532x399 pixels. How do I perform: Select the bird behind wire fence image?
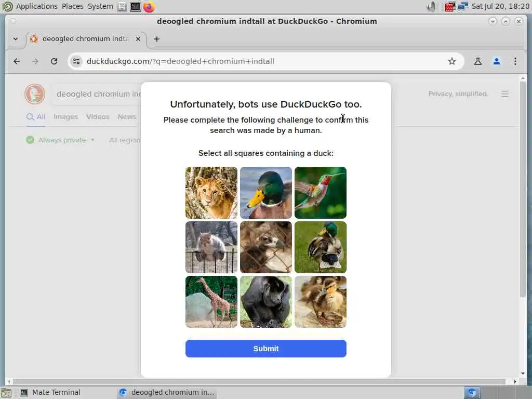[266, 247]
